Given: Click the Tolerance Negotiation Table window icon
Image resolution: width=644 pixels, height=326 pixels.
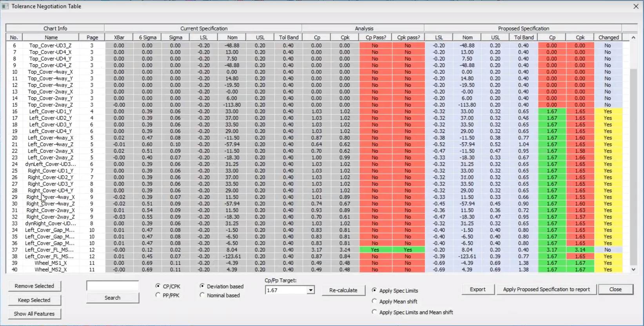Looking at the screenshot, I should coord(5,6).
